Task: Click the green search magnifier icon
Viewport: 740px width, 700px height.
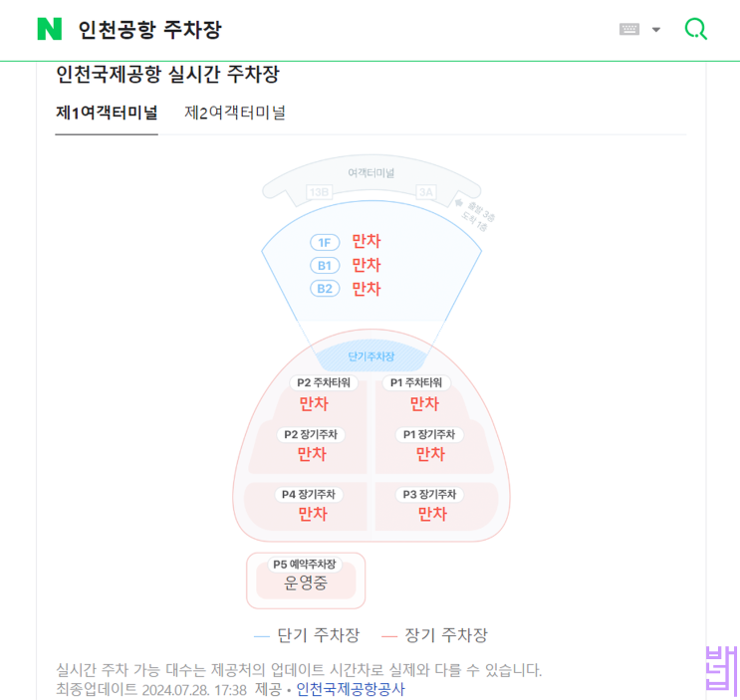Action: pos(695,29)
